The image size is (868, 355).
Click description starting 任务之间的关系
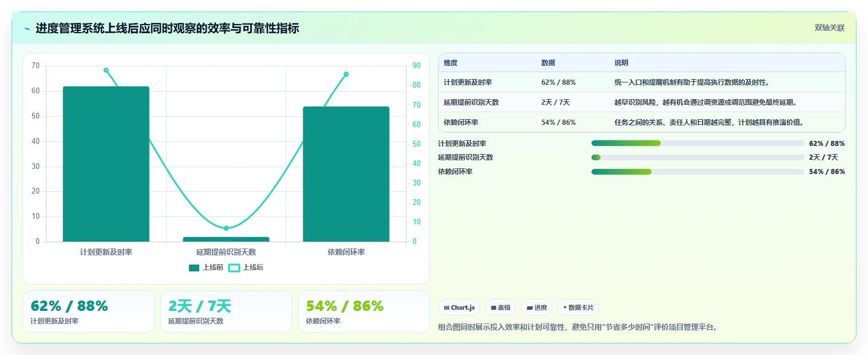point(709,123)
